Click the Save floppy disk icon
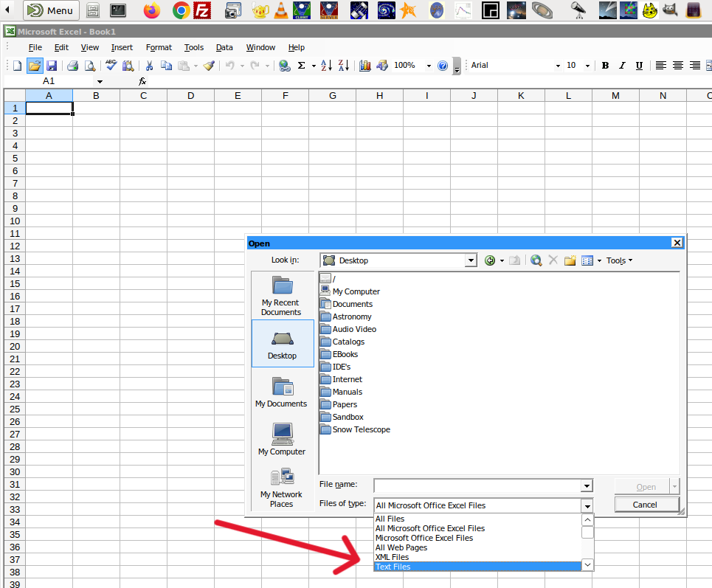This screenshot has height=588, width=712. [52, 66]
